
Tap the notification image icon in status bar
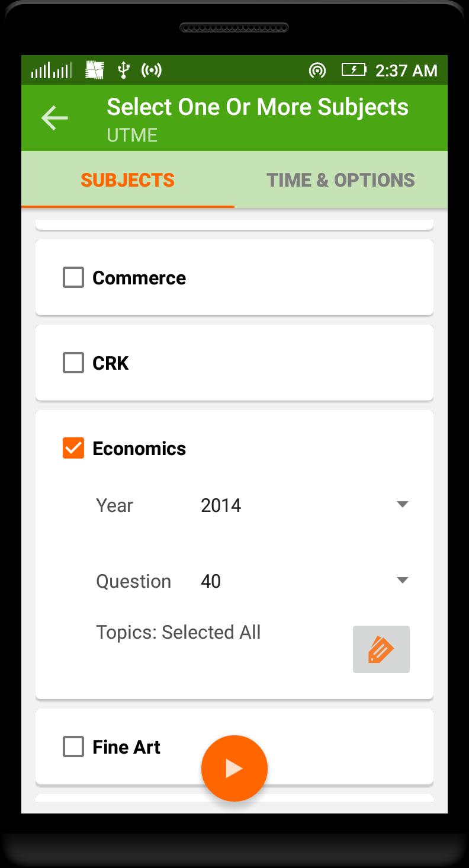pos(95,71)
